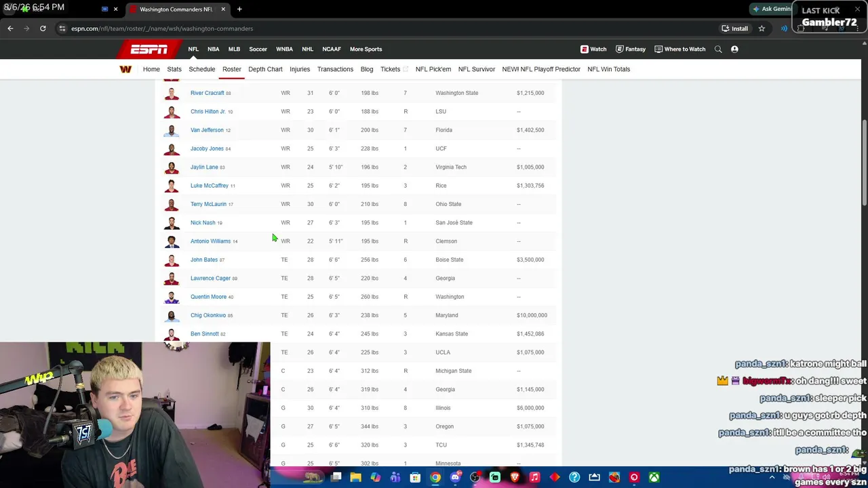Click the Ask Gemini button

[x=772, y=9]
